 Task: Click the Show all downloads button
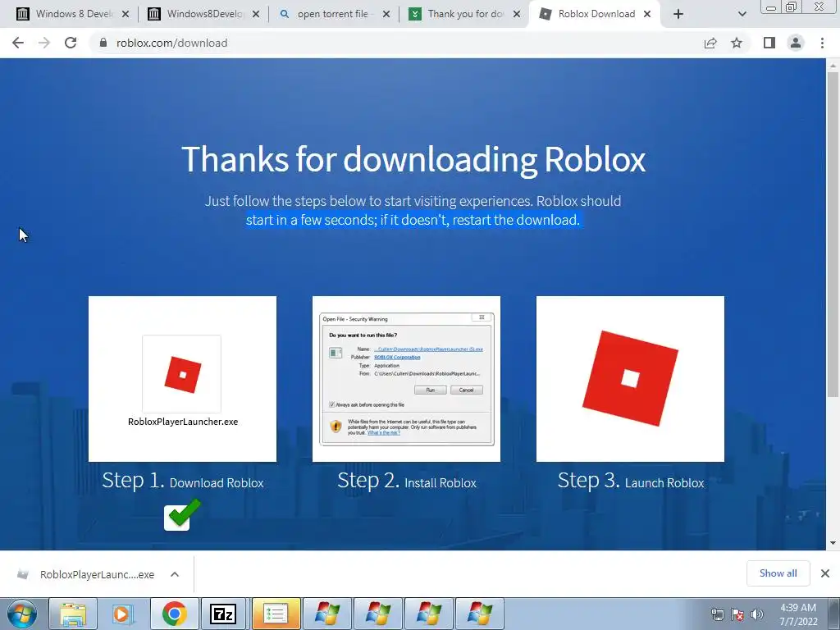pos(778,573)
